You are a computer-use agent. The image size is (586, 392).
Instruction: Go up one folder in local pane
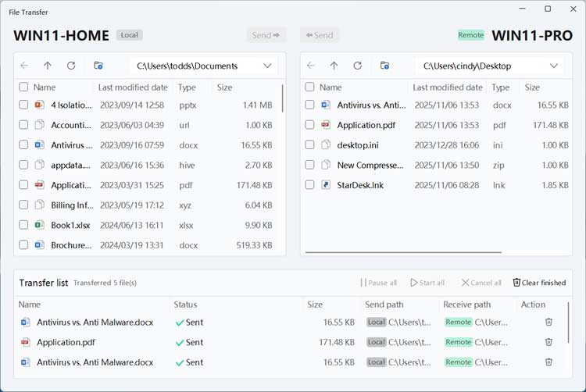pos(48,66)
